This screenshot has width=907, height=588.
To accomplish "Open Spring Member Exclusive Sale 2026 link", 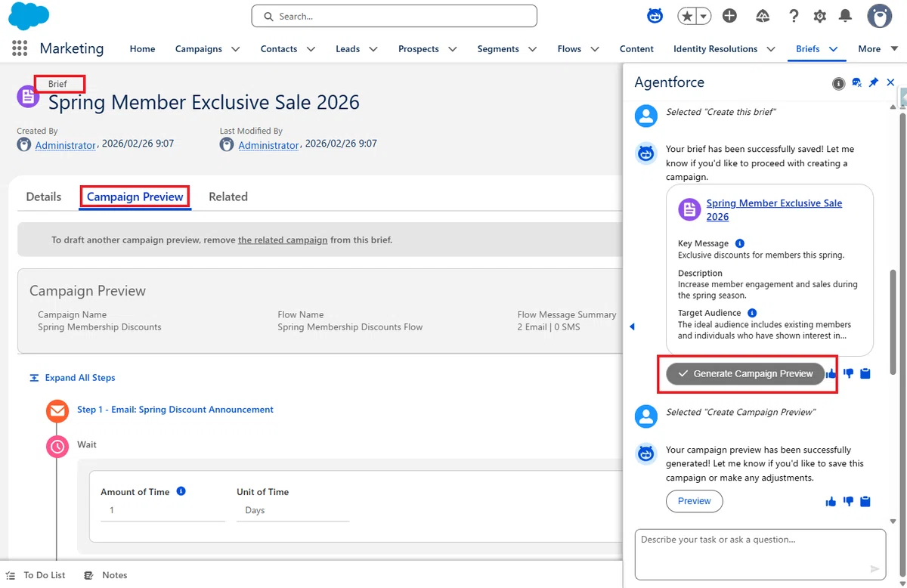I will (x=774, y=210).
